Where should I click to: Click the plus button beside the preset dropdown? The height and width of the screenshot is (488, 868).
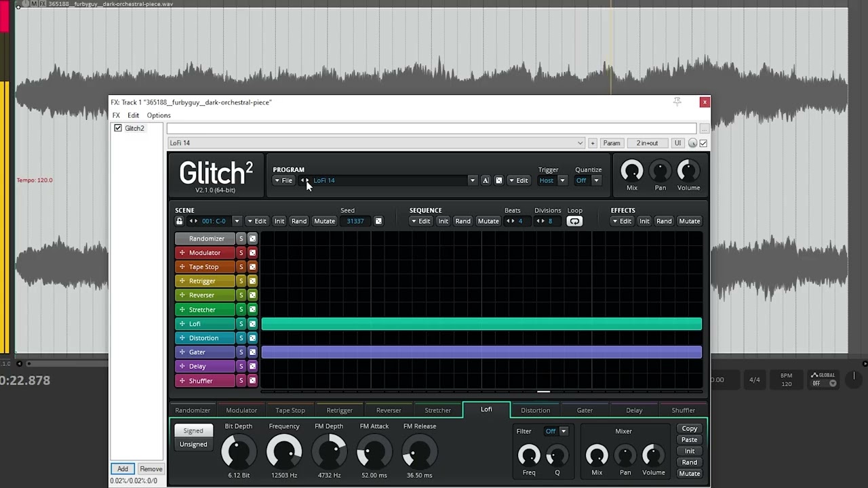click(x=593, y=143)
